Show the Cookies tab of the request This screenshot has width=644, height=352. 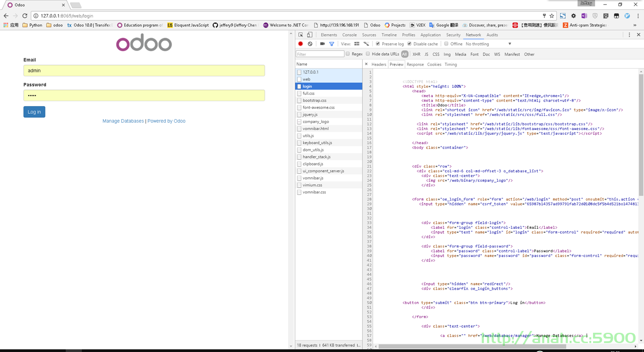coord(434,64)
